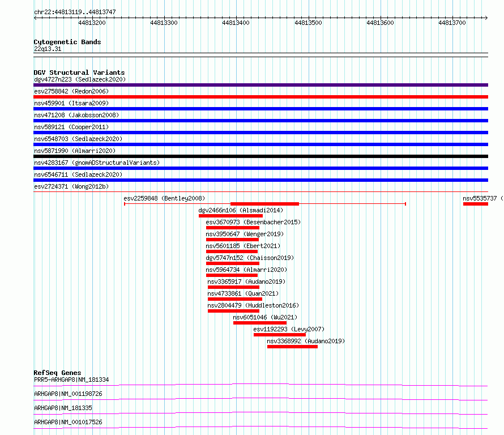
Task: Open nsv4283167 (gnomADStructuralVariants) entry
Action: tap(97, 163)
